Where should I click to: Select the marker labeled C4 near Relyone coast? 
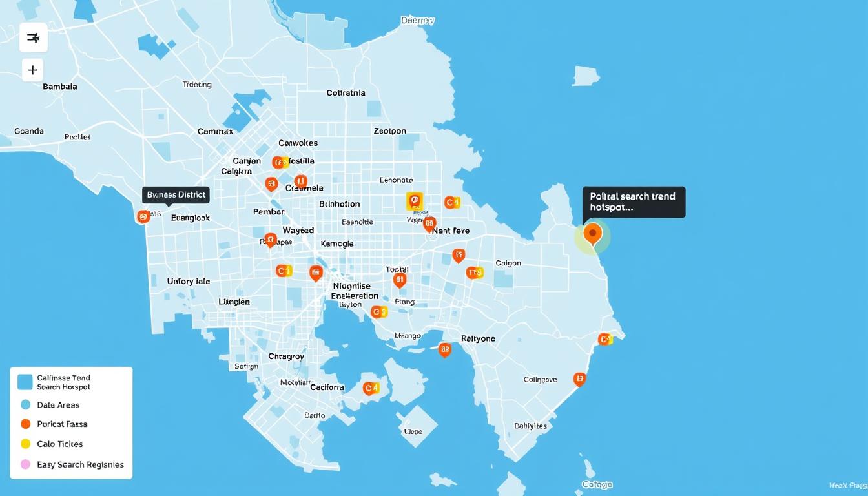coord(604,337)
